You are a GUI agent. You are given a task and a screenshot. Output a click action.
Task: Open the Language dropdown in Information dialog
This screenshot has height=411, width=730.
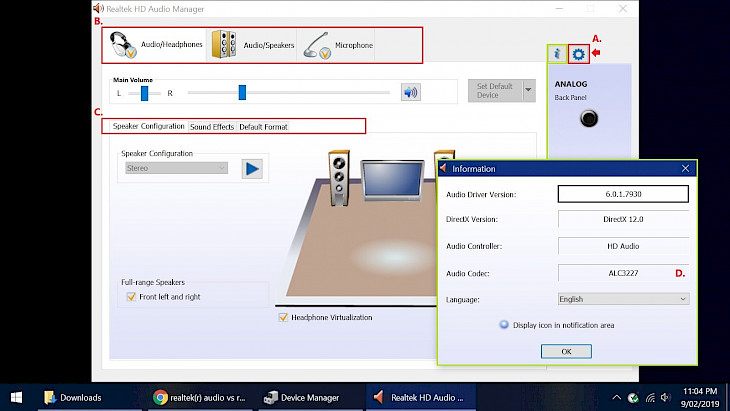pos(623,299)
